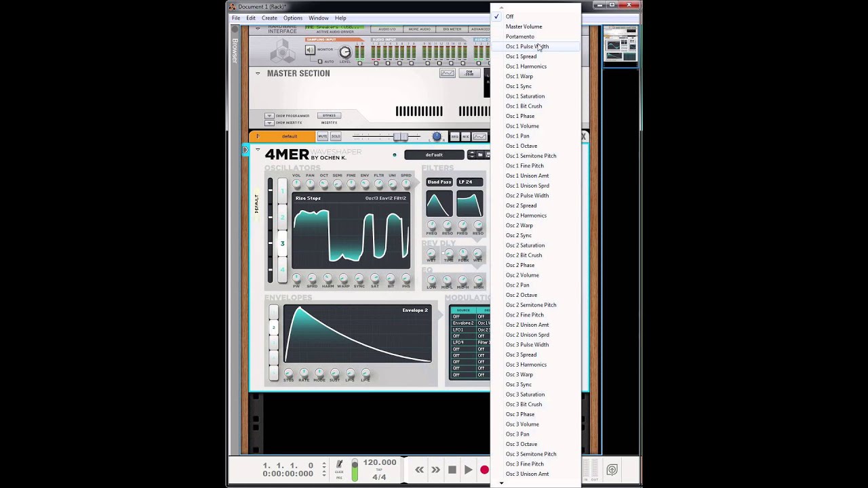868x488 pixels.
Task: Choose Osc 1 Harmonics from destination list
Action: pyautogui.click(x=536, y=66)
